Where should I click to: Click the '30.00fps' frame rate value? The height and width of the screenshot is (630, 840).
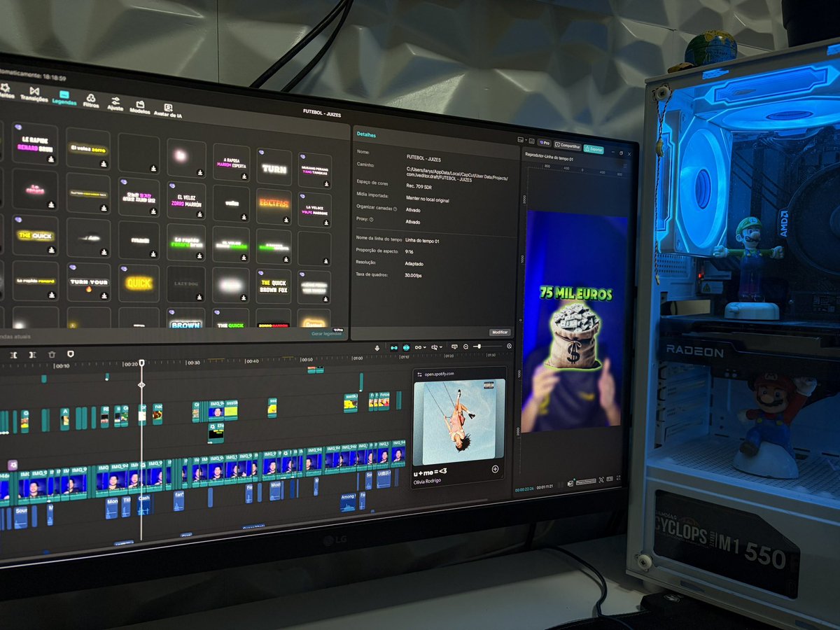click(x=414, y=276)
